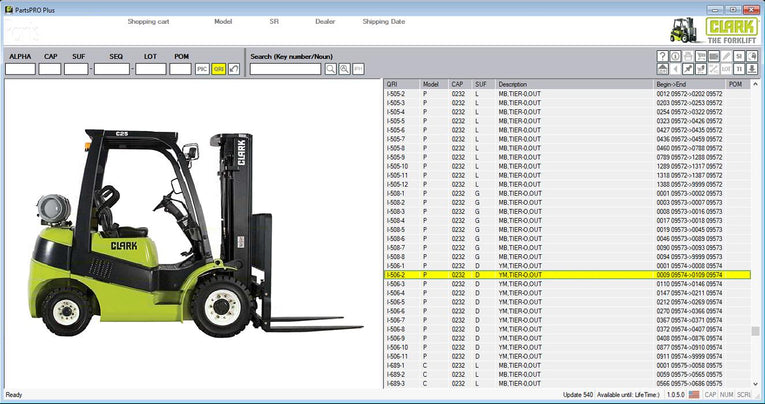The image size is (765, 404).
Task: Click the Description column header
Action: (x=513, y=85)
